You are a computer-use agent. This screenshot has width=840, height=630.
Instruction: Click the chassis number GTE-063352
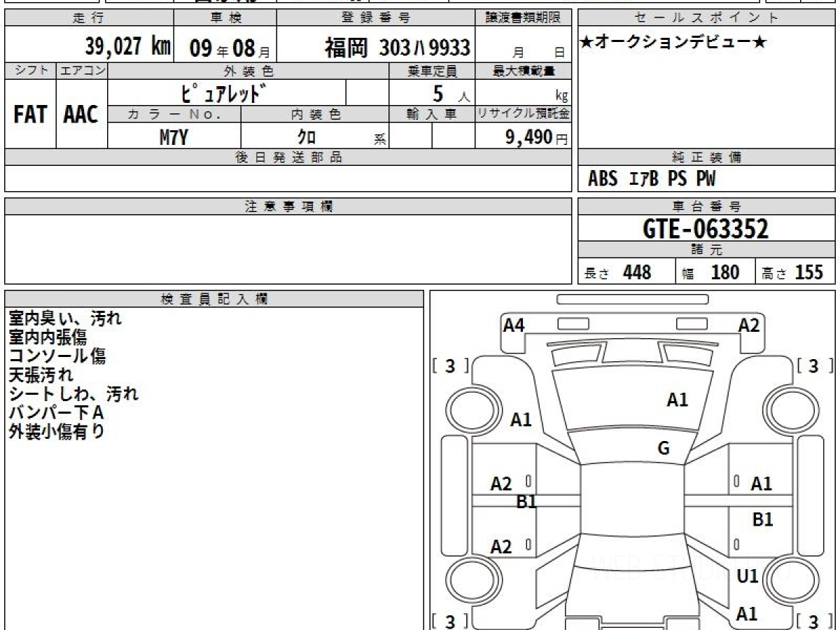tap(706, 229)
